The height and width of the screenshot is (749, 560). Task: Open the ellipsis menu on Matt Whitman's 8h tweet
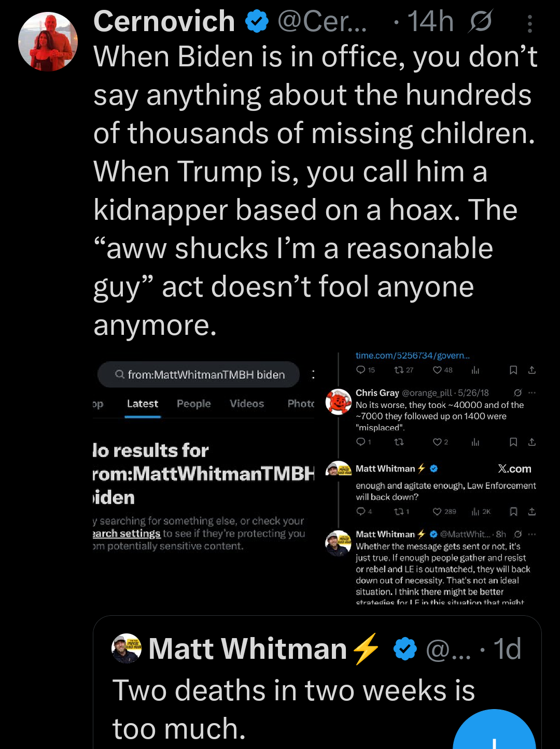point(532,534)
